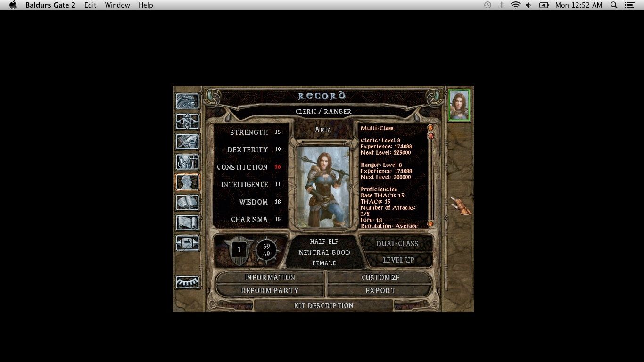Open the Options floppy disk icon

187,243
